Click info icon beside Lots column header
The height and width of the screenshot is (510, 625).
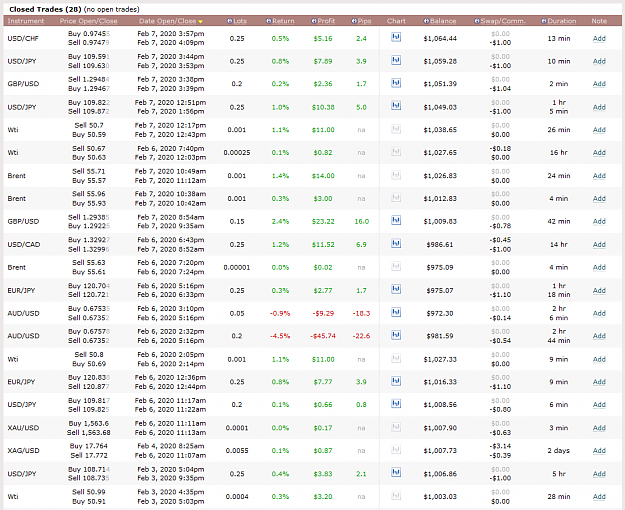tap(230, 21)
